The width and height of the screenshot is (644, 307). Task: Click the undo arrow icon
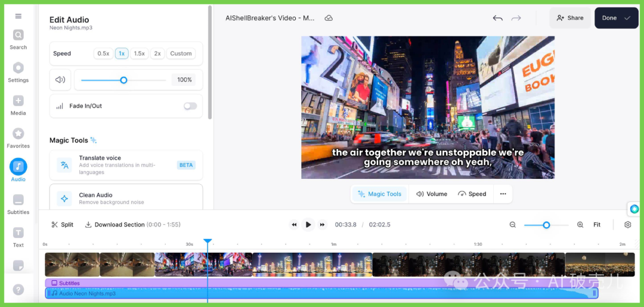coord(497,18)
